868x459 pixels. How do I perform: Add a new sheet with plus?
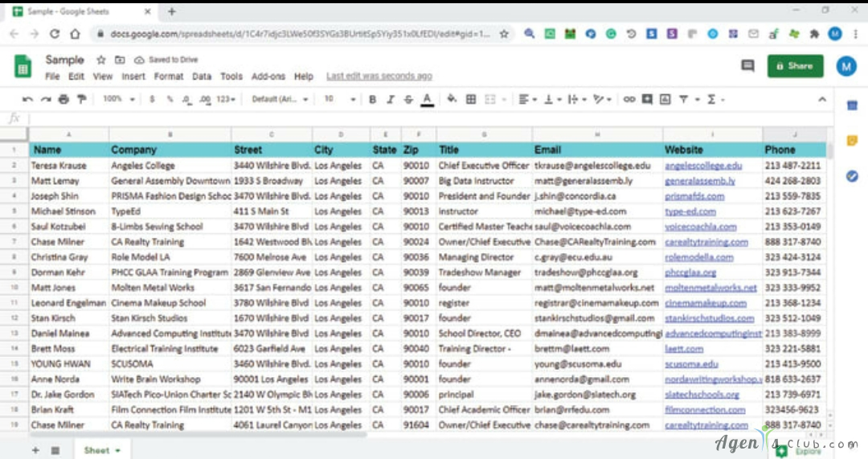[x=35, y=450]
